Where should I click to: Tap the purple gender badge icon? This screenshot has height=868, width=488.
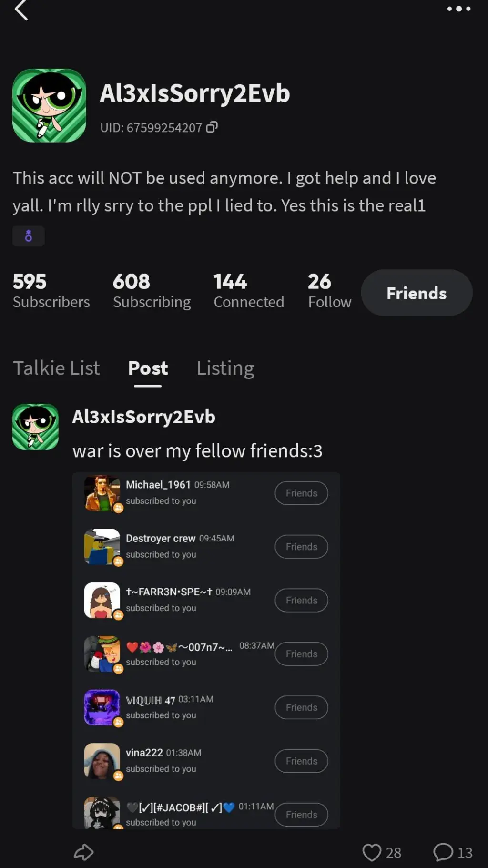(x=29, y=236)
